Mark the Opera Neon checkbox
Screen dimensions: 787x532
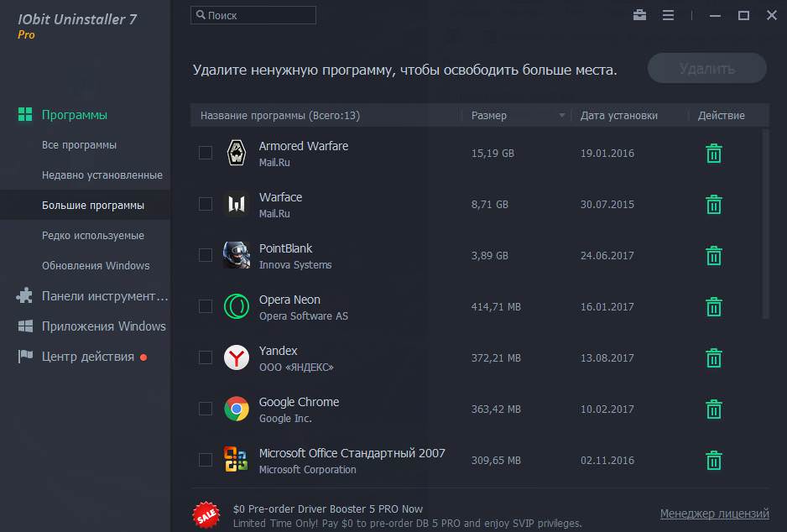coord(206,306)
